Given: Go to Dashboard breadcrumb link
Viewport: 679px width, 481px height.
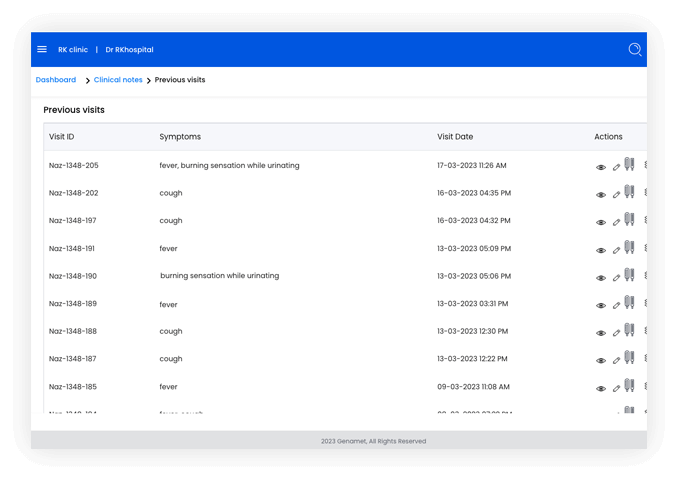Looking at the screenshot, I should click(x=56, y=80).
